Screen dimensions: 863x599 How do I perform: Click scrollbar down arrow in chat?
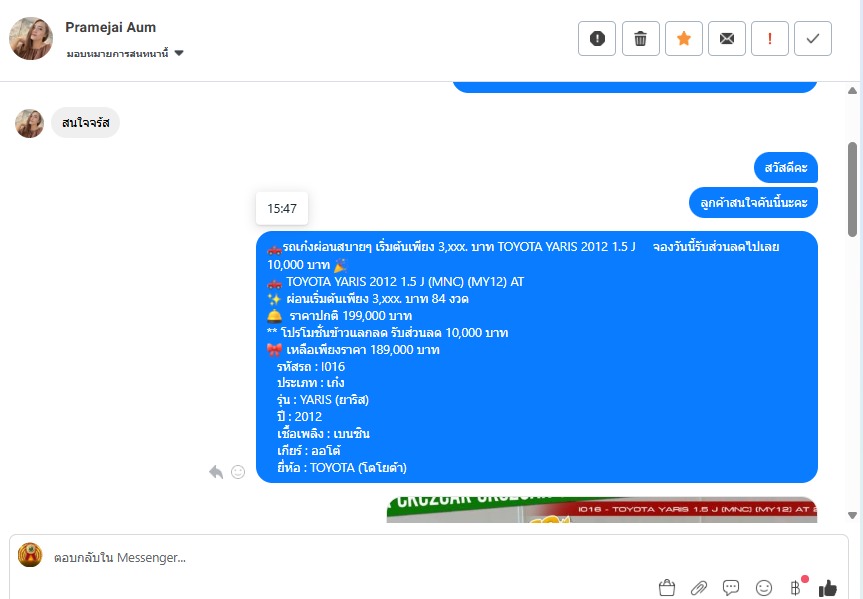click(x=853, y=515)
